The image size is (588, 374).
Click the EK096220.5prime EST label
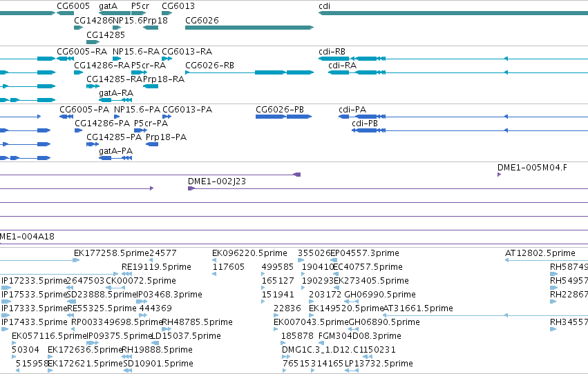249,253
